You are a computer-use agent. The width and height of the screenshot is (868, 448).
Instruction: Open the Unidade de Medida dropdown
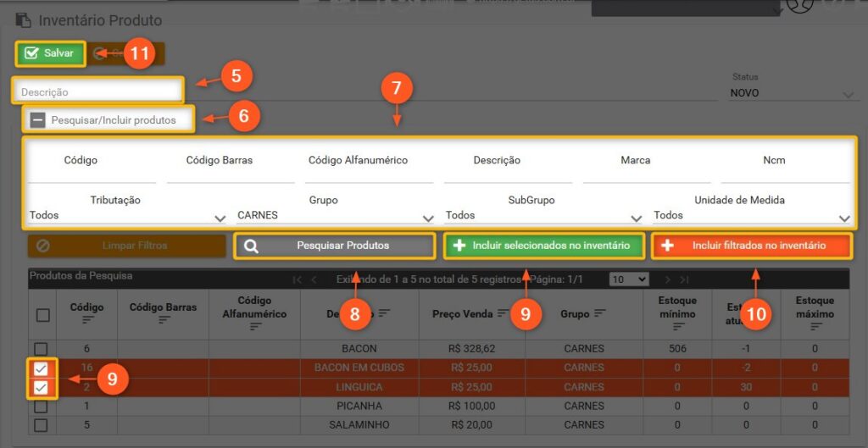[751, 216]
